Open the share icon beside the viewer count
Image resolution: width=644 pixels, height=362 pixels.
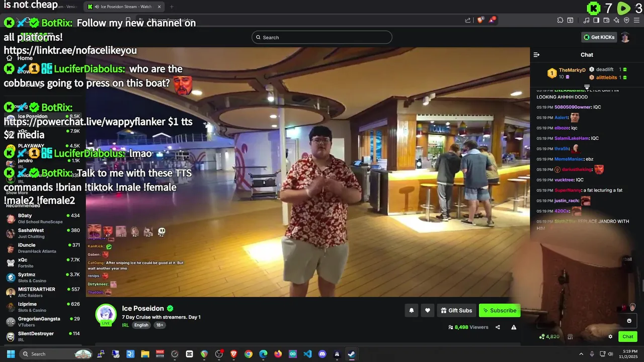click(x=498, y=327)
